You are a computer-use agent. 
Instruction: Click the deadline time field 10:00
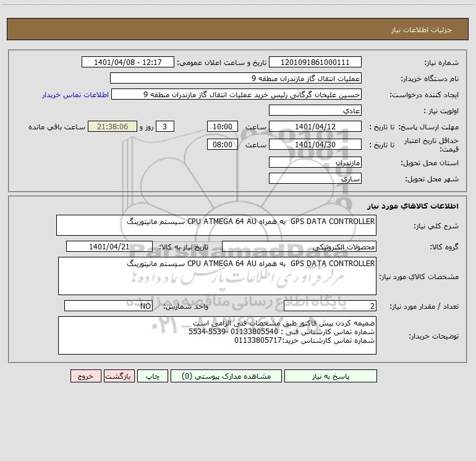(x=222, y=126)
